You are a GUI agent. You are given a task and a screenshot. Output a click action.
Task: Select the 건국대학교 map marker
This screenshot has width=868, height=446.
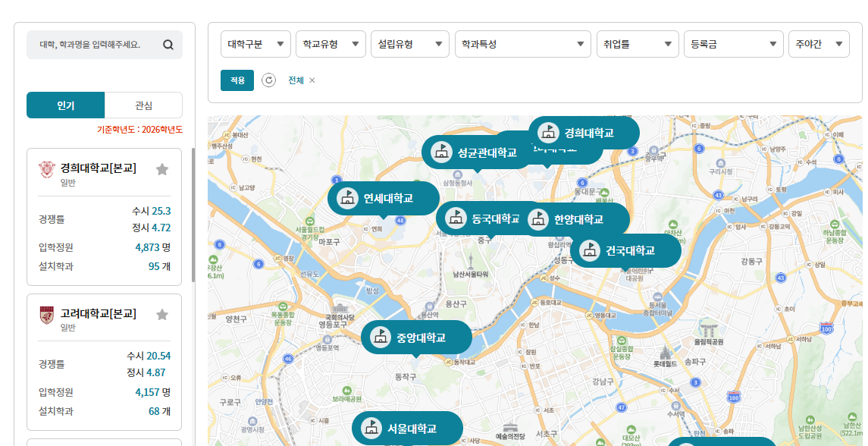pos(625,250)
